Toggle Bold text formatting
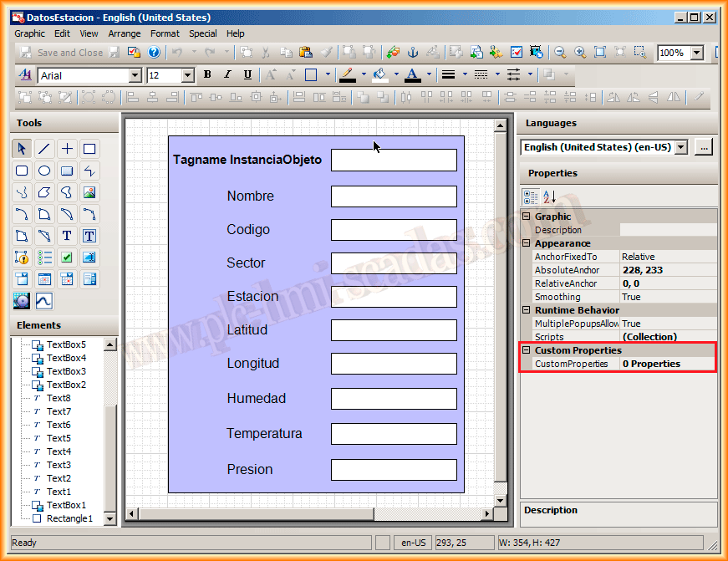 (207, 75)
